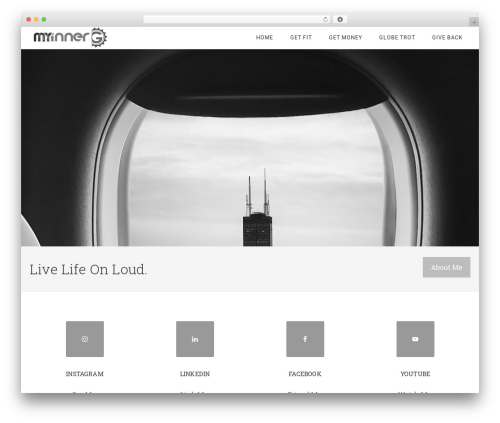Click the Live Life On Loud tagline

[x=88, y=269]
